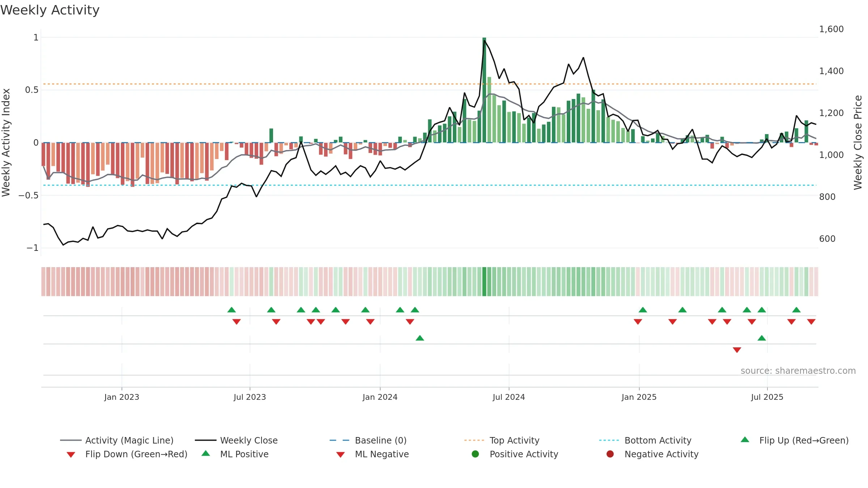The height and width of the screenshot is (488, 868).
Task: Click the "Weekly Activity" chart title
Action: 50,10
